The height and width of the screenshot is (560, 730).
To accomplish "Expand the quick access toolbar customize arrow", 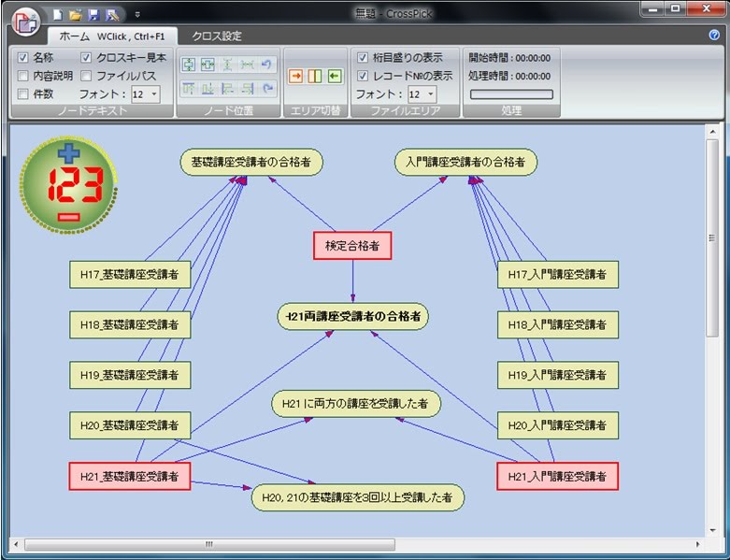I will 137,15.
